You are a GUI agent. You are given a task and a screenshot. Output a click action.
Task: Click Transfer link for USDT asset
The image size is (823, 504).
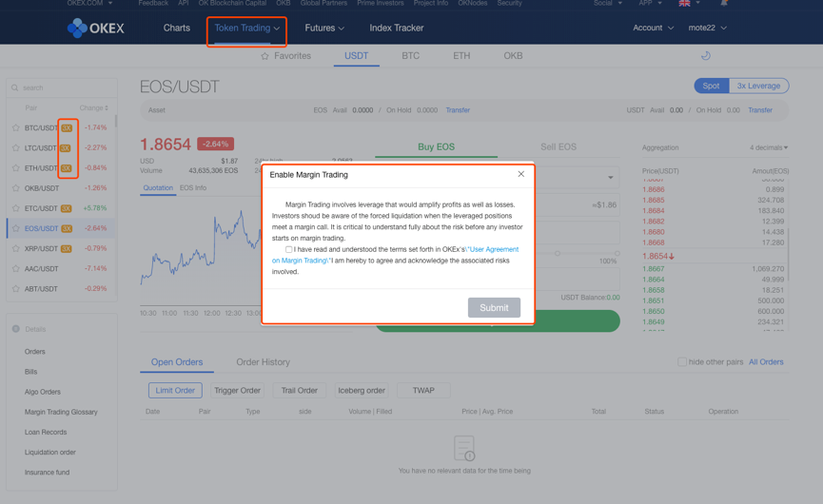click(x=760, y=110)
